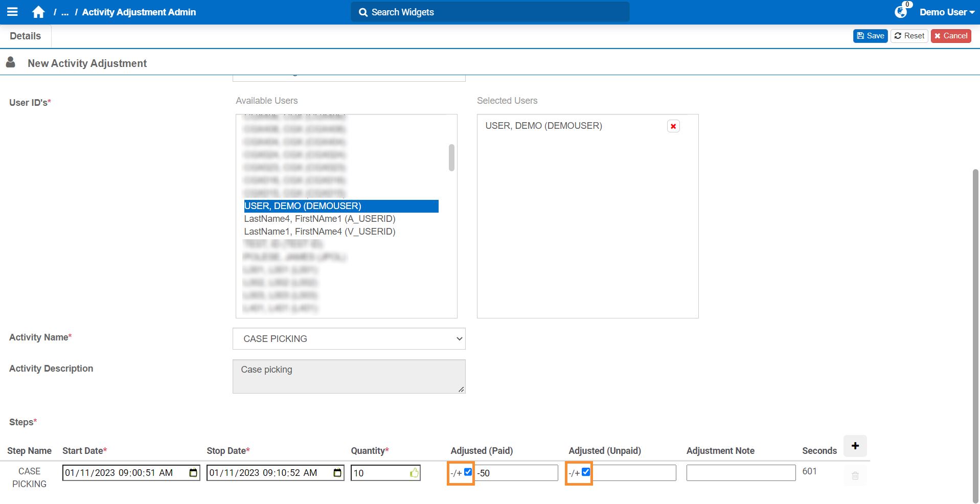980x504 pixels.
Task: Open the Stop Date calendar picker
Action: click(337, 473)
